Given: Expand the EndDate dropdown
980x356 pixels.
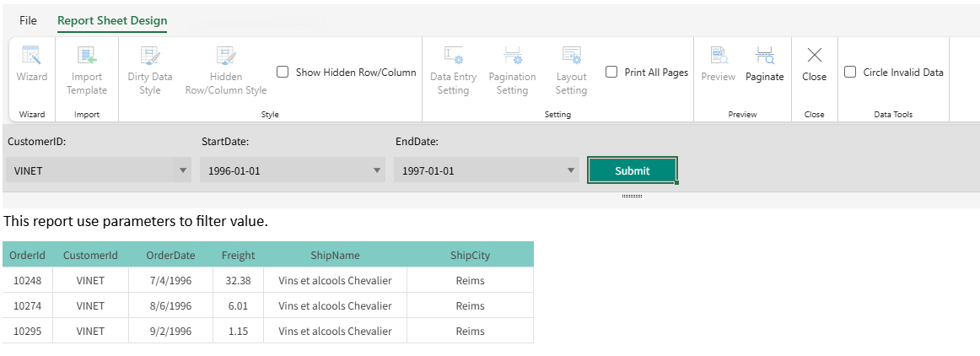Looking at the screenshot, I should coord(571,170).
